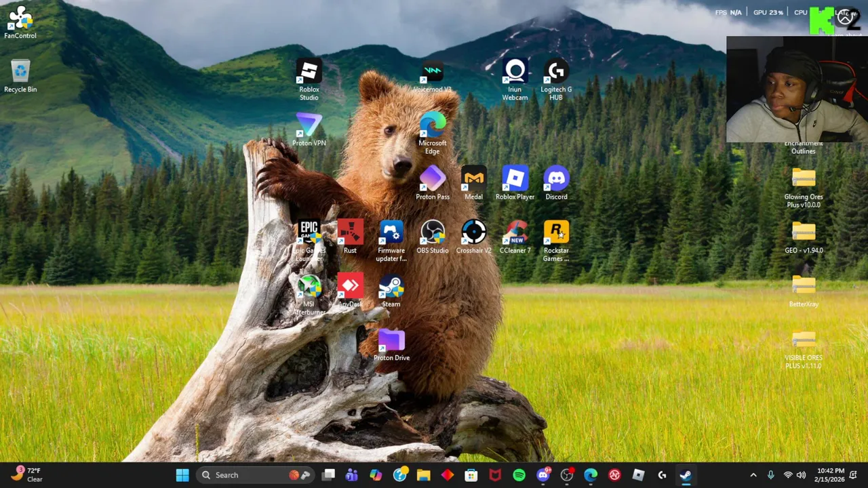The height and width of the screenshot is (488, 868).
Task: Open Task View from the taskbar
Action: (x=328, y=475)
